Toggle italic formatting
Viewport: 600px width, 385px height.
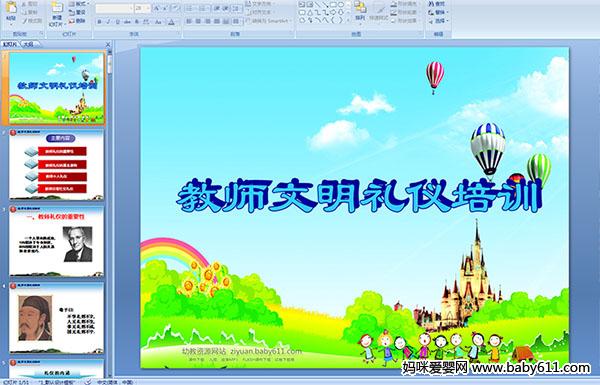point(108,22)
